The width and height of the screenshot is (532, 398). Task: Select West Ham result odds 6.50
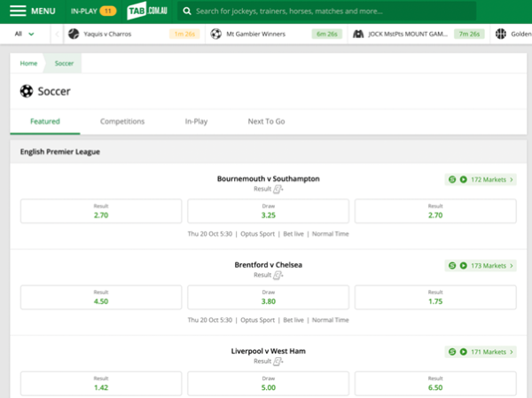tap(435, 384)
